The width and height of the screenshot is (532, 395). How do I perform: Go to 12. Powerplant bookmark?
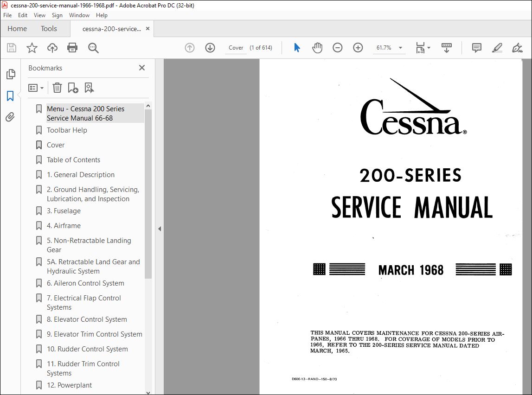pyautogui.click(x=69, y=386)
